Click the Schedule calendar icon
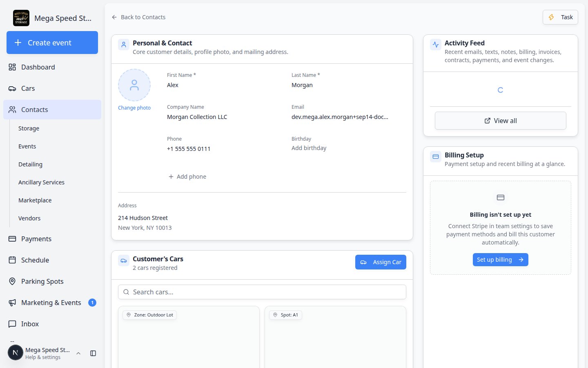The image size is (588, 368). click(12, 260)
